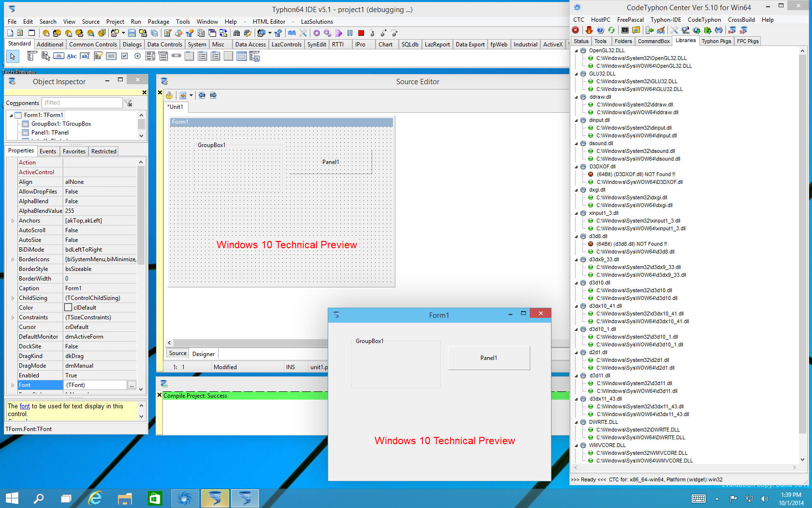Expand the Font property row

click(13, 385)
